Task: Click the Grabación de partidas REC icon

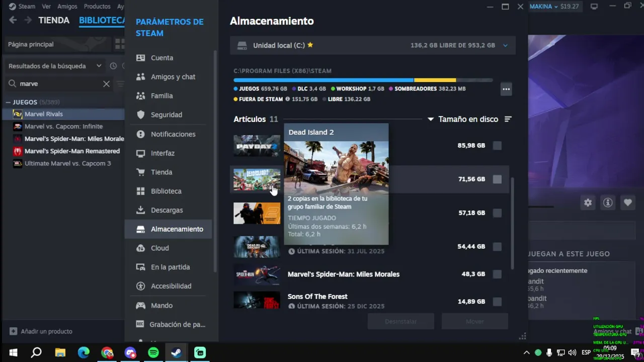Action: pyautogui.click(x=140, y=324)
